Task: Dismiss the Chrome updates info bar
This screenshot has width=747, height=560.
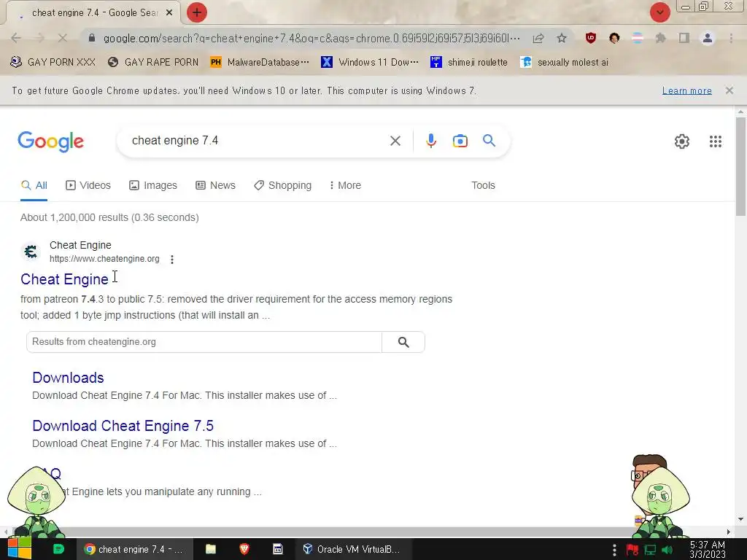Action: click(x=729, y=90)
